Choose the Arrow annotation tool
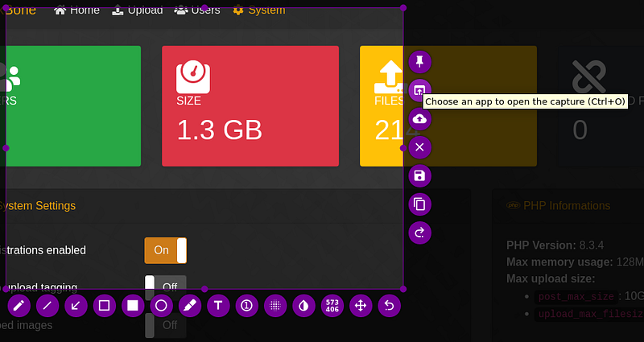644x342 pixels. (76, 306)
